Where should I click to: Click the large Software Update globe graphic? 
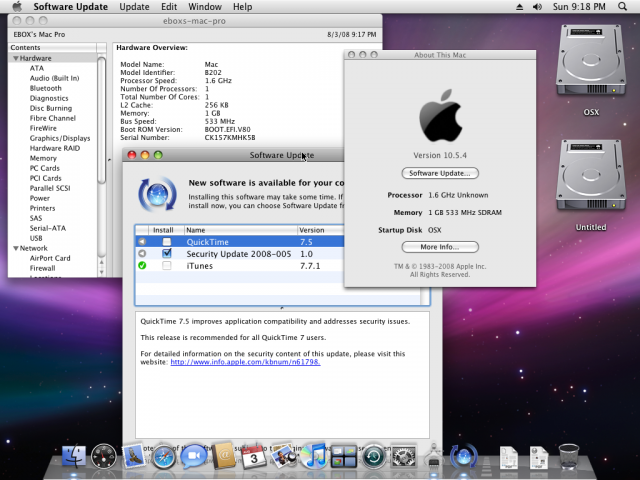point(158,194)
